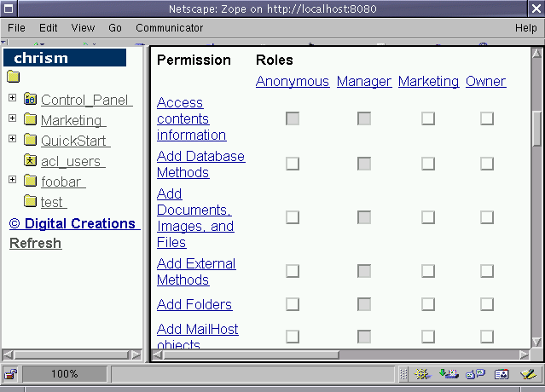Check Owner for Add External Methods
The width and height of the screenshot is (545, 392).
pos(487,271)
